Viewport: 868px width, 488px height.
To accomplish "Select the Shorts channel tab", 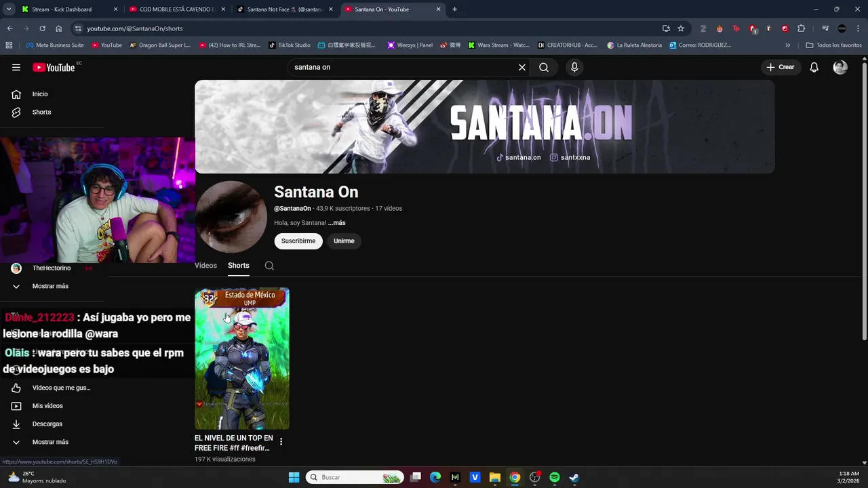I will click(239, 266).
